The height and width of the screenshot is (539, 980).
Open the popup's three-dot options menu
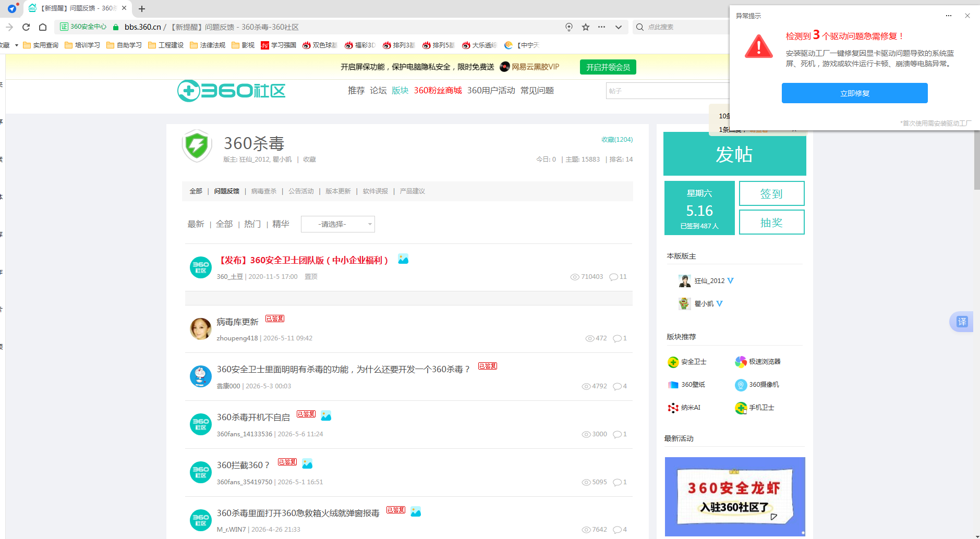pos(949,16)
